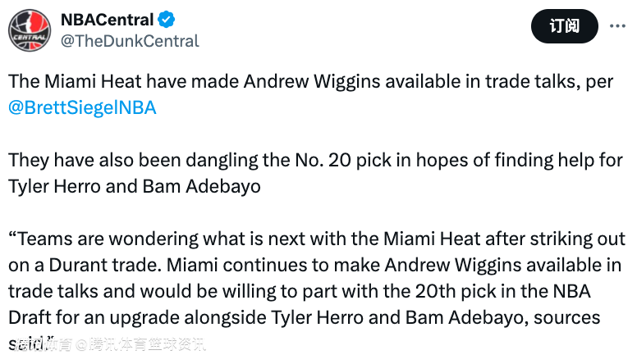Select the tweet's first line about Miami Heat
637x364 pixels.
pyautogui.click(x=311, y=81)
